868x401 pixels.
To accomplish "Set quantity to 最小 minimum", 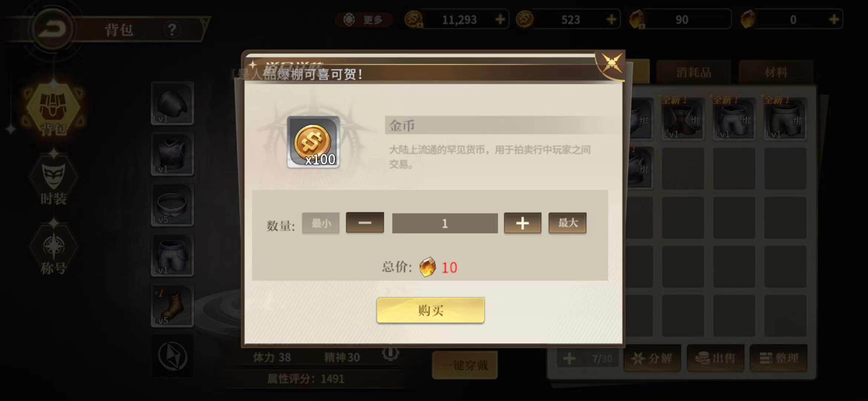I will (x=321, y=223).
